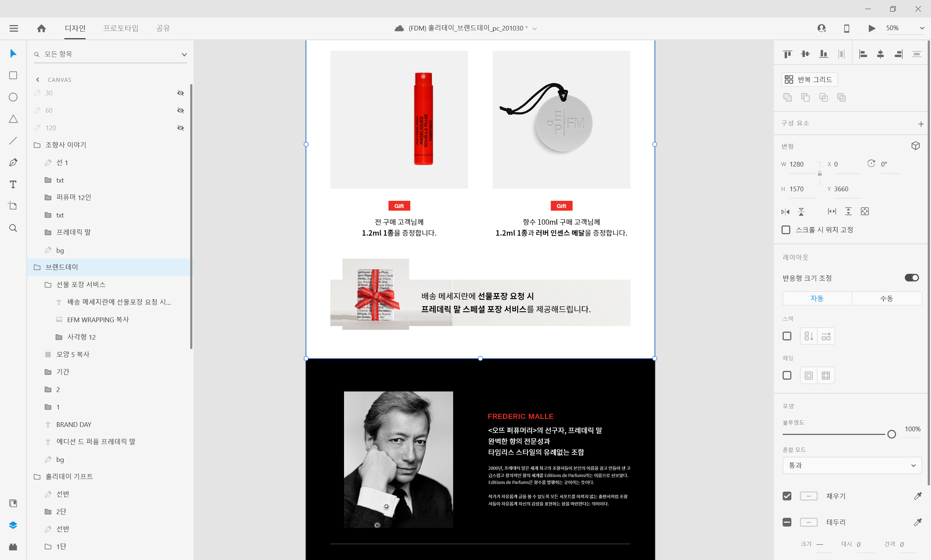Turn off responsive resize toggle
Image resolution: width=931 pixels, height=560 pixels.
pos(912,278)
